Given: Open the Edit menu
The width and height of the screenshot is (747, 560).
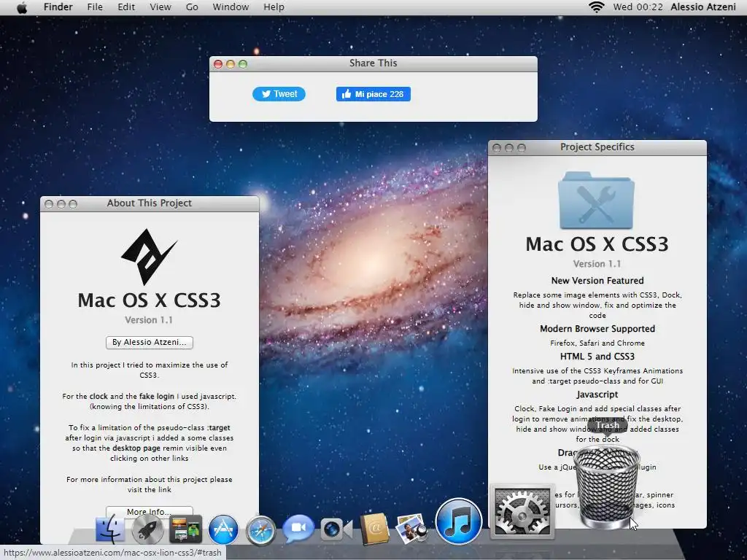Looking at the screenshot, I should tap(126, 7).
